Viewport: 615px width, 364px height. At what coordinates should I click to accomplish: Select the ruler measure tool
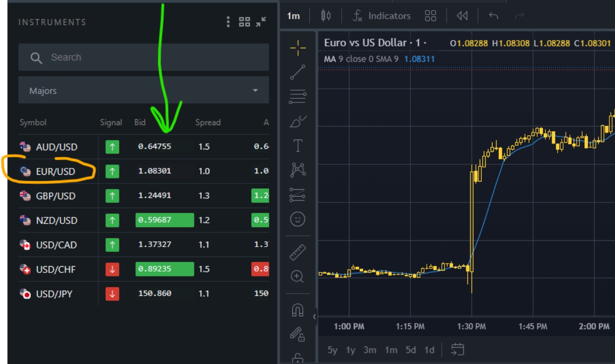click(x=298, y=252)
